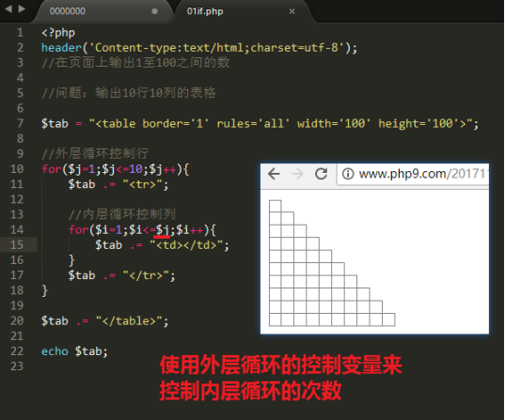This screenshot has height=420, width=505.
Task: Click top-left cell of triangle table
Action: pyautogui.click(x=275, y=206)
